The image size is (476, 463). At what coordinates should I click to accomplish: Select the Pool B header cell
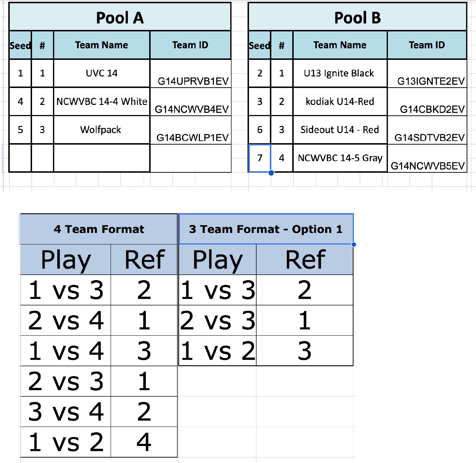357,17
